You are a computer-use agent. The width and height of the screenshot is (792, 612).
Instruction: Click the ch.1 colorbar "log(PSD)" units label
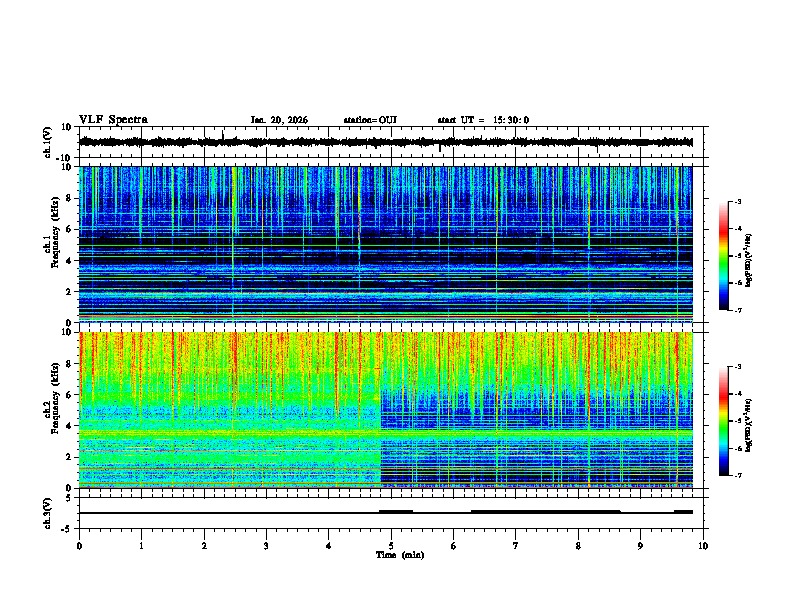click(749, 260)
